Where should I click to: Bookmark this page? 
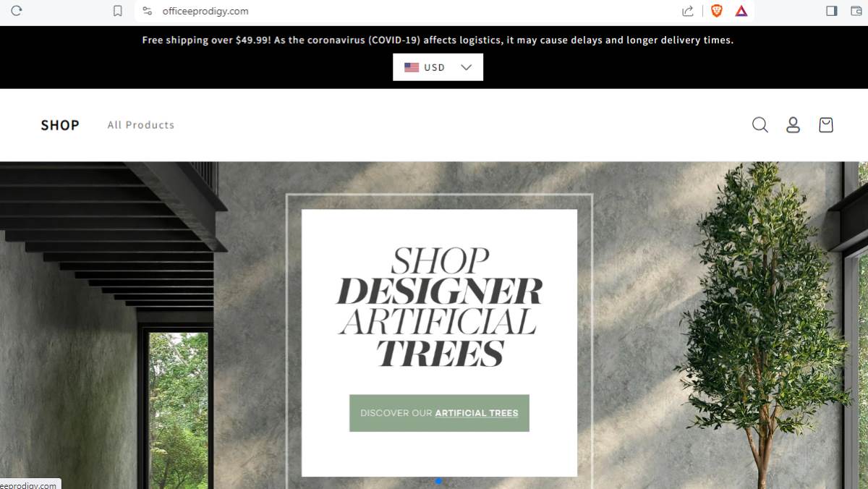[118, 11]
